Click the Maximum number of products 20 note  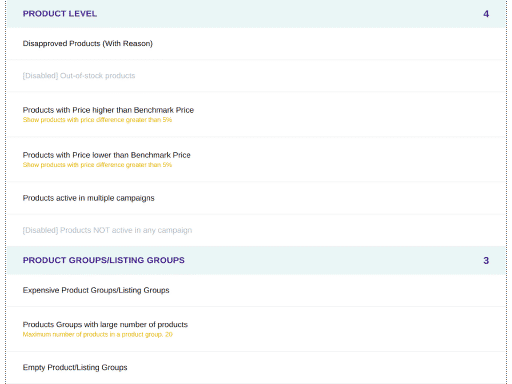pos(98,335)
